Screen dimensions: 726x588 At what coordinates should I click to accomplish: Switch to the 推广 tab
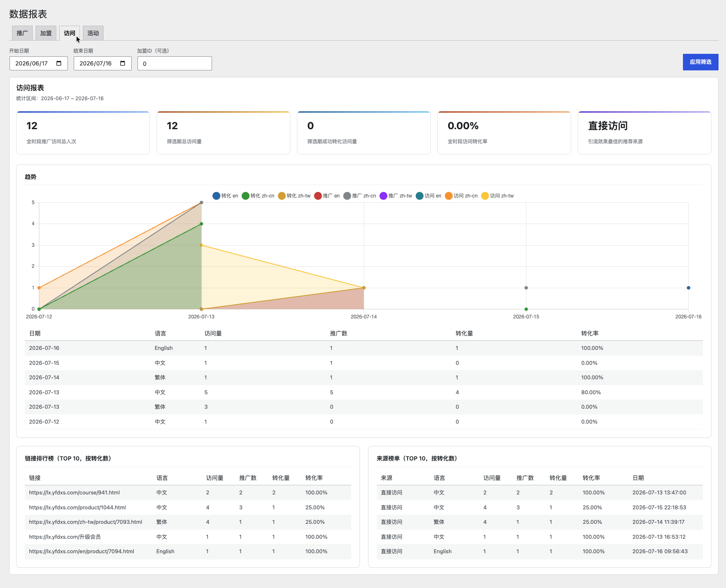pyautogui.click(x=22, y=33)
